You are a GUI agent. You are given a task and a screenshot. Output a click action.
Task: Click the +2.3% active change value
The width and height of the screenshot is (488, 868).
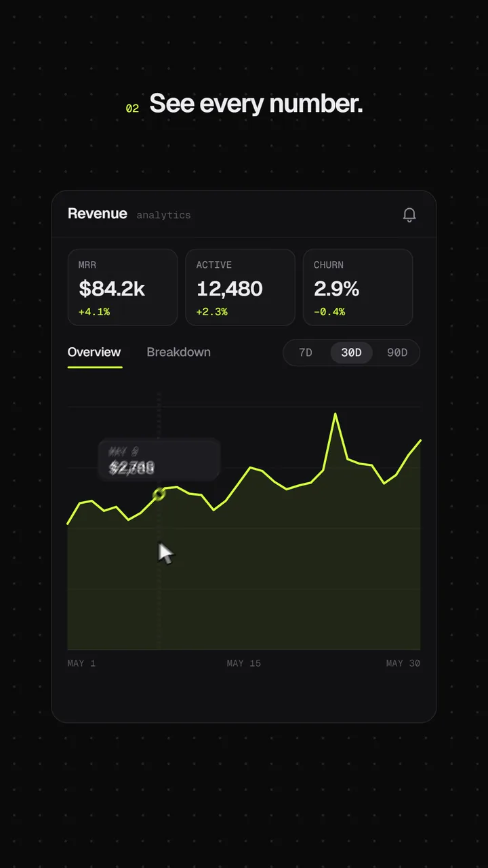pyautogui.click(x=212, y=312)
